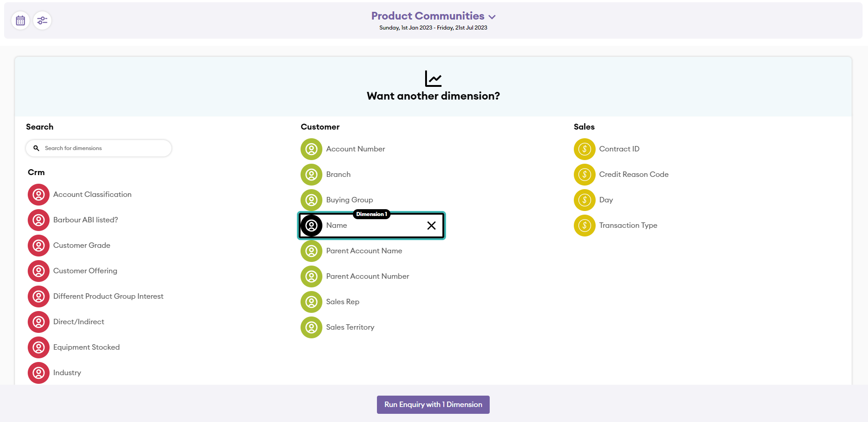Choose Different Product Group Interest dimension
The width and height of the screenshot is (868, 422).
point(108,296)
